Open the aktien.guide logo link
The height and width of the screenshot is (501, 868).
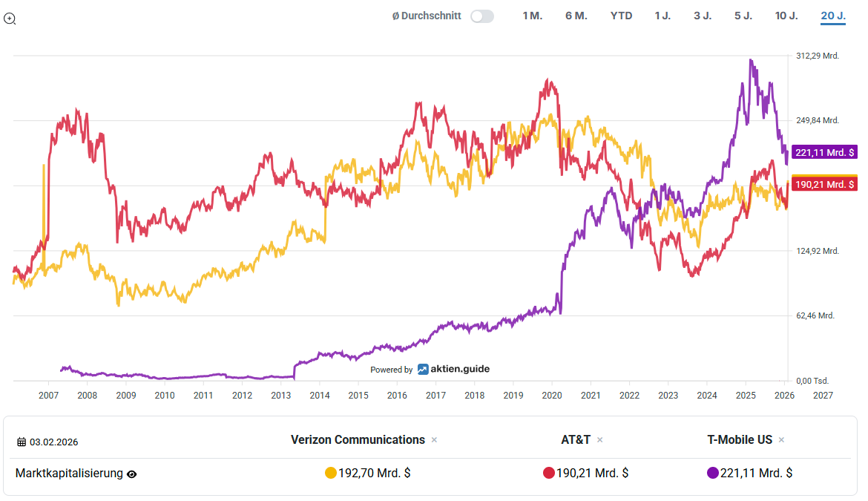click(453, 369)
